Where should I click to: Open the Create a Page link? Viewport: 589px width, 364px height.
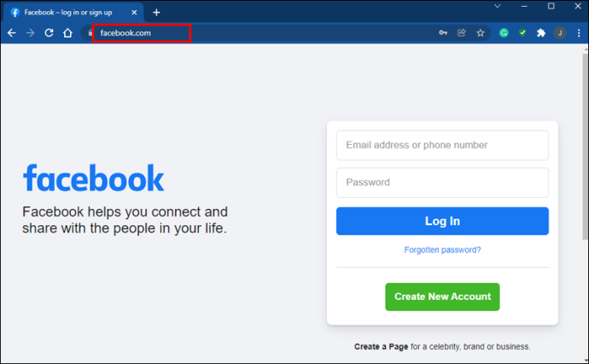[x=381, y=347]
